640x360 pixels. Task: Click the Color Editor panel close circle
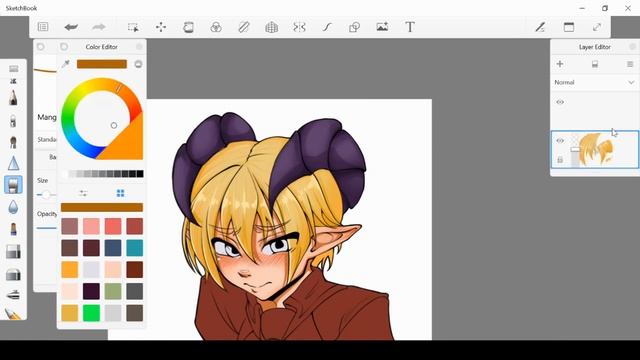(139, 47)
